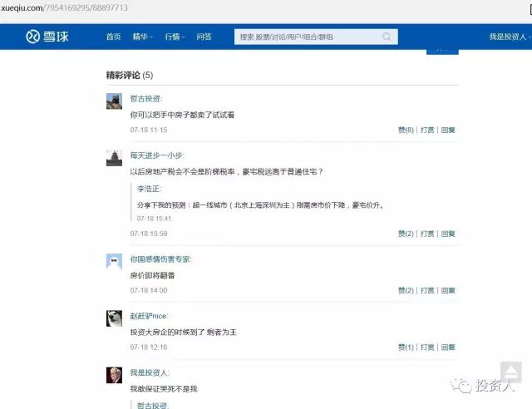
Task: Open 李浩正 quoted user profile
Action: (149, 189)
